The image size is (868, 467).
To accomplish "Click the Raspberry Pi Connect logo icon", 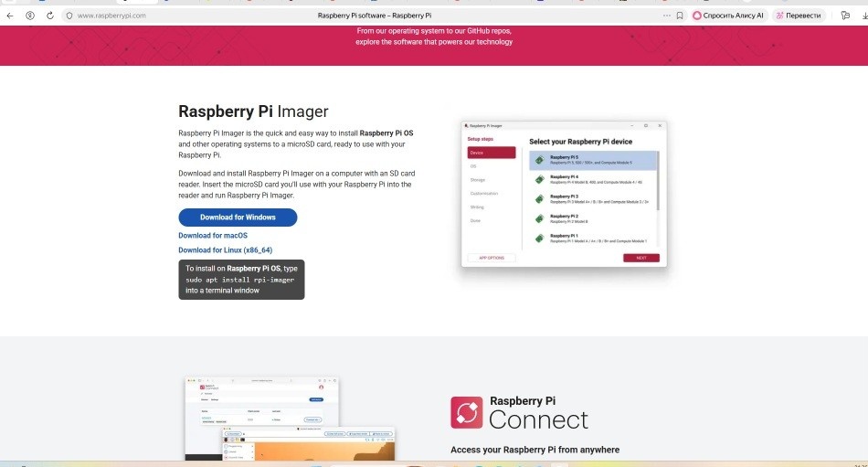I will click(x=467, y=412).
